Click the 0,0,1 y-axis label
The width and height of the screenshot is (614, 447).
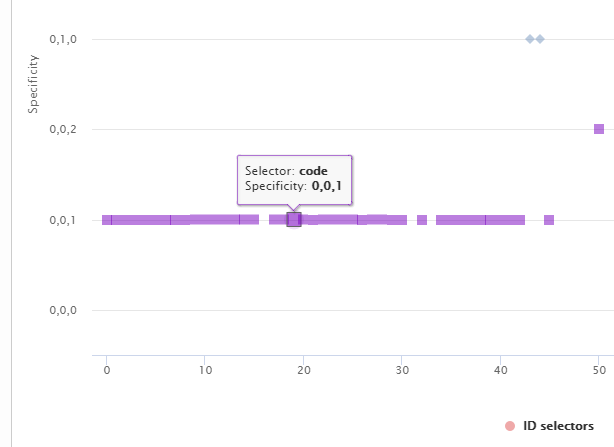click(x=63, y=220)
